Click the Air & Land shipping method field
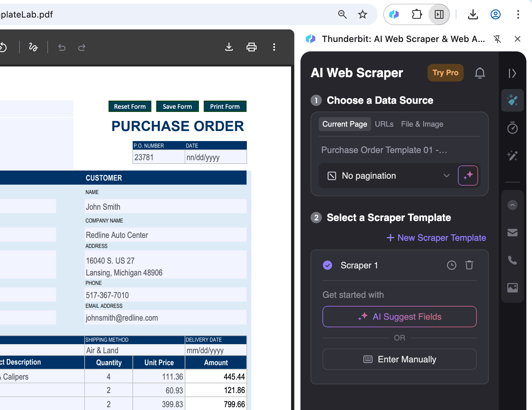This screenshot has width=532, height=410. pos(135,350)
